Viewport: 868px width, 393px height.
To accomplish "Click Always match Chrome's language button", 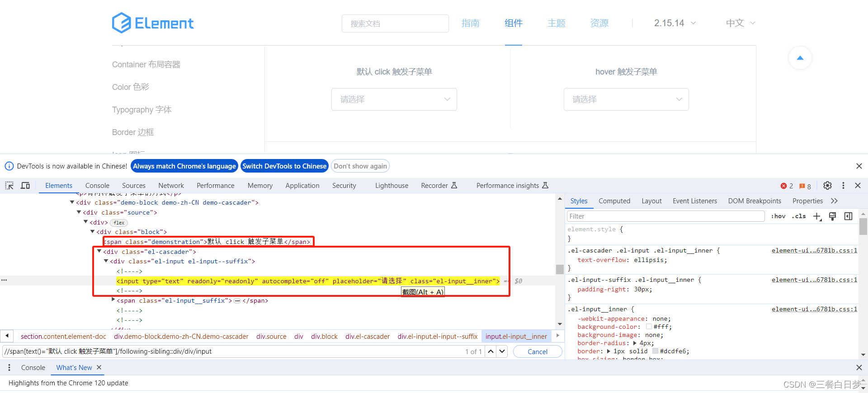I will pos(184,166).
